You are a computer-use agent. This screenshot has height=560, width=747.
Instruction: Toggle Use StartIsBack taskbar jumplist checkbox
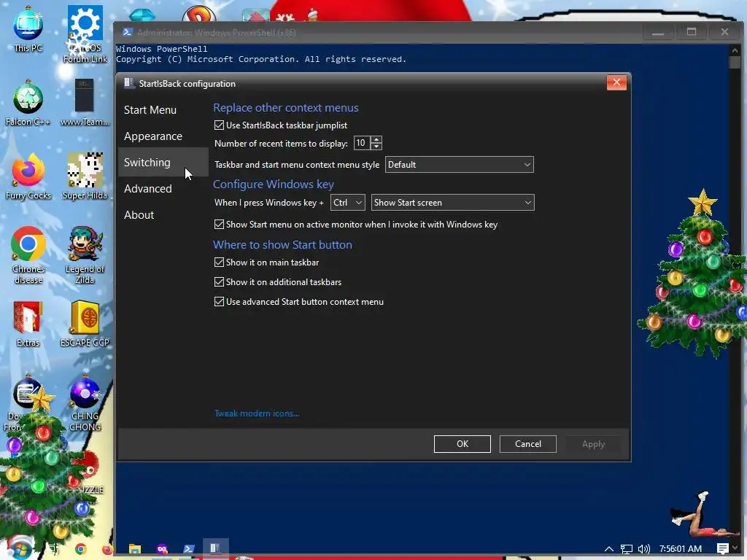point(219,125)
